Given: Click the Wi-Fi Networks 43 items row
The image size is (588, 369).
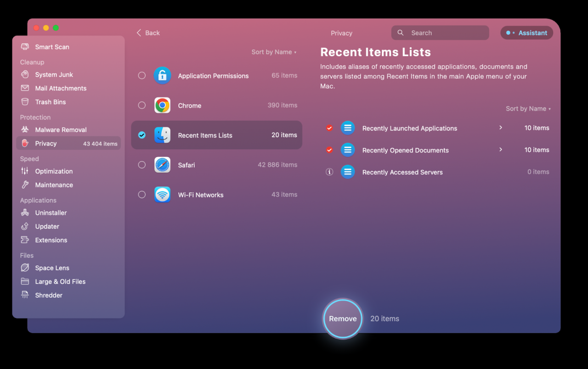Looking at the screenshot, I should (x=217, y=195).
